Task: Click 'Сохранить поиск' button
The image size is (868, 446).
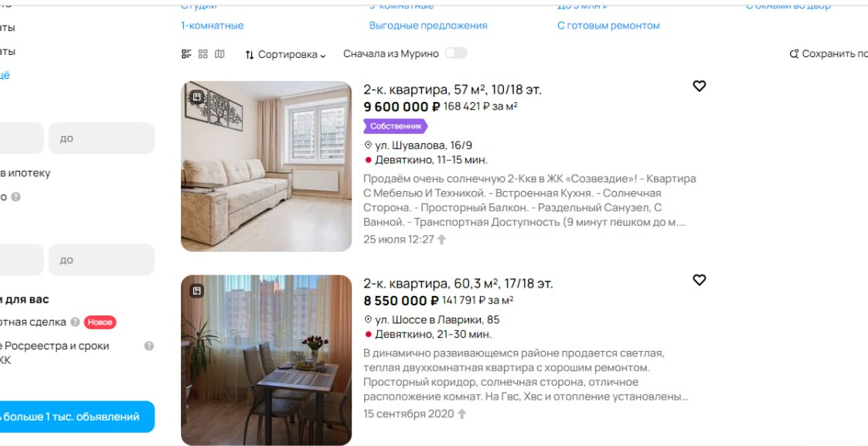Action: click(x=828, y=53)
